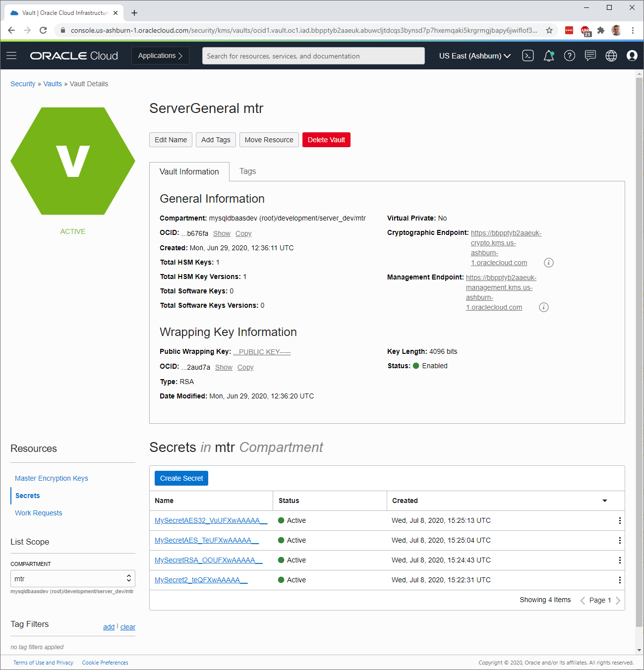The image size is (644, 670).
Task: Click the Public Wrapping Key link
Action: pos(262,352)
